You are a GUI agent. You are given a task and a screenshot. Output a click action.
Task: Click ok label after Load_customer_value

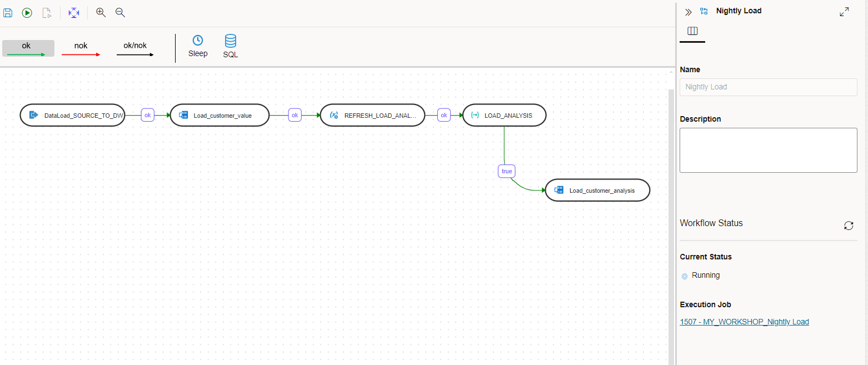click(x=295, y=115)
